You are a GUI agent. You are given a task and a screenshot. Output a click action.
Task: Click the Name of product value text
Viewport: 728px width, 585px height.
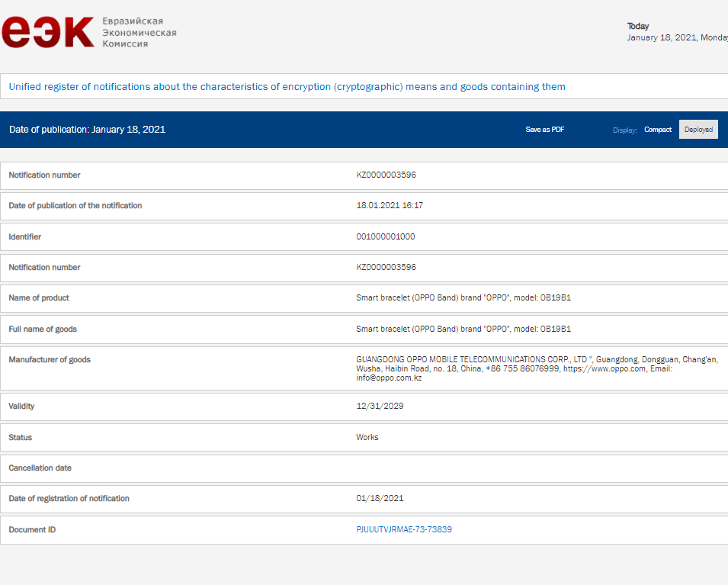[463, 298]
